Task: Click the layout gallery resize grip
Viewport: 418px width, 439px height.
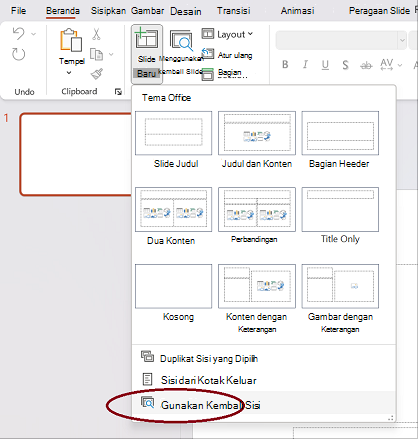Action: tap(391, 418)
